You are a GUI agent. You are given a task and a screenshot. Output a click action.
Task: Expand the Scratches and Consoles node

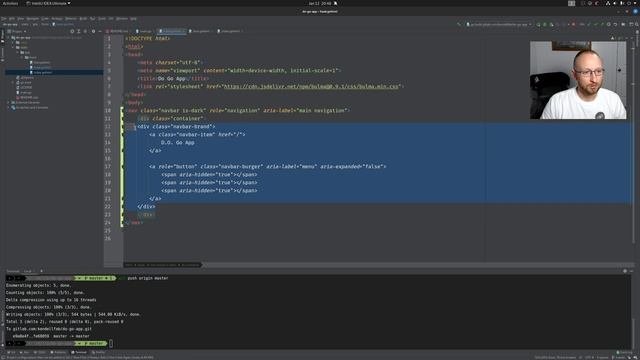pyautogui.click(x=8, y=107)
